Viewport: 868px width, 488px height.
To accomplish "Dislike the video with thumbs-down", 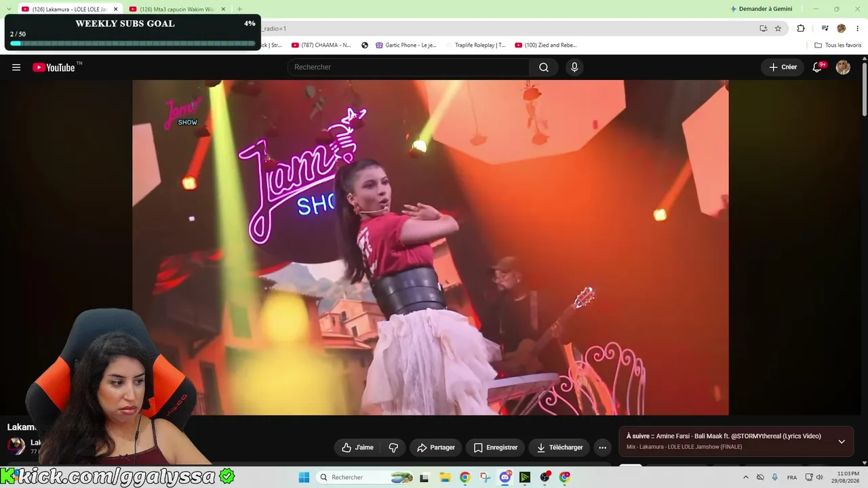I will 393,447.
